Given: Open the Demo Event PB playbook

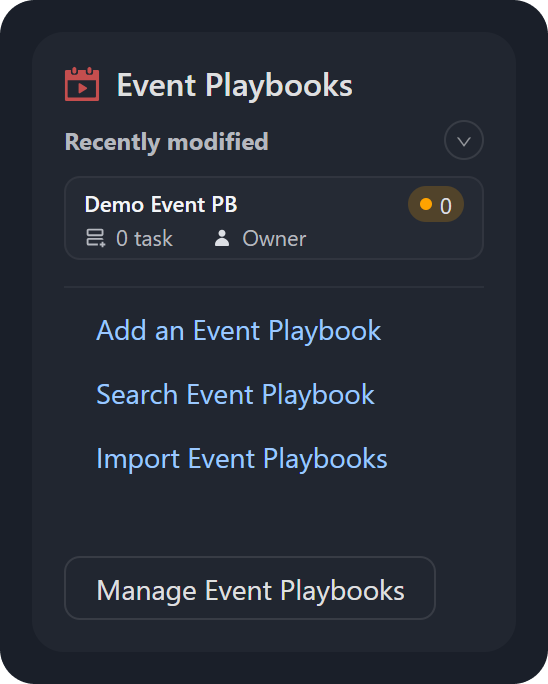Looking at the screenshot, I should pos(161,204).
